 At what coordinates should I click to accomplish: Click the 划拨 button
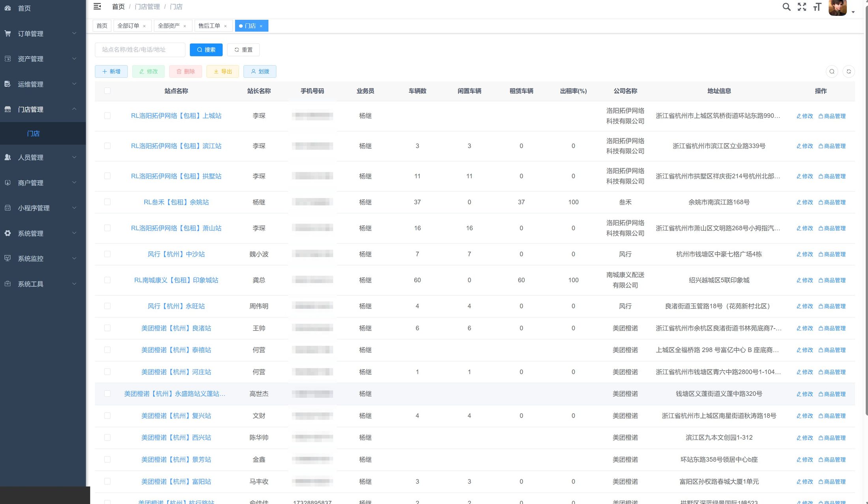point(260,72)
